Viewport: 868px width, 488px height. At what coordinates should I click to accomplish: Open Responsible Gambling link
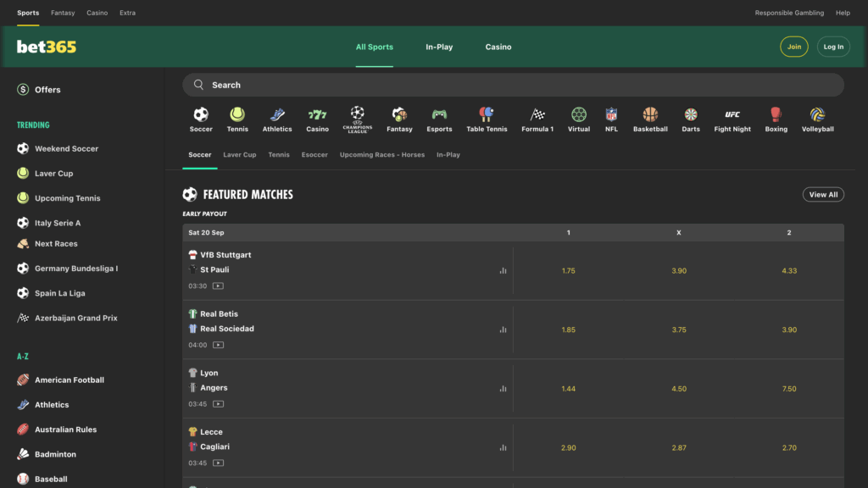[x=789, y=13]
